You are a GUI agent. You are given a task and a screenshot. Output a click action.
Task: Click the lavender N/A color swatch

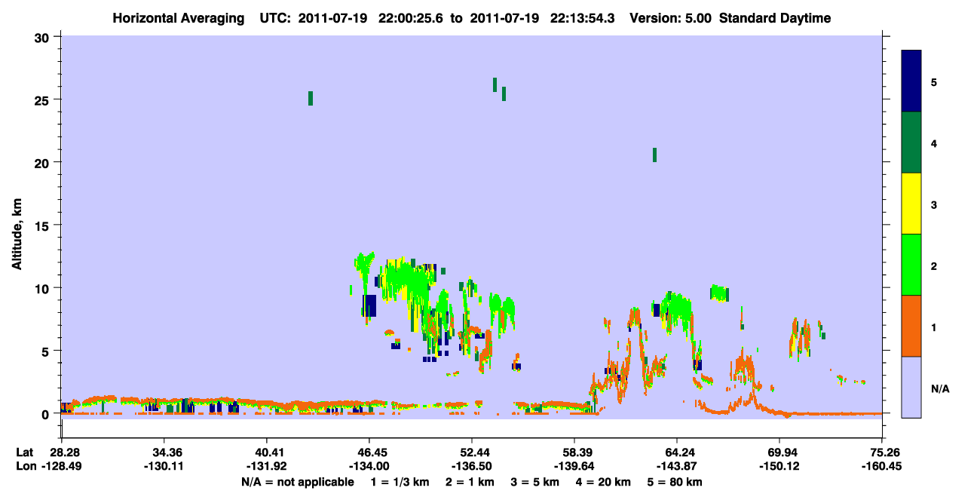(911, 387)
